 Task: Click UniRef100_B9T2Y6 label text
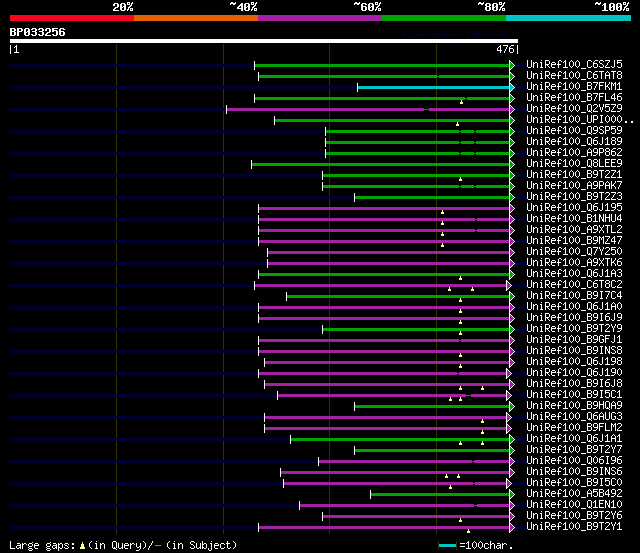tap(574, 516)
